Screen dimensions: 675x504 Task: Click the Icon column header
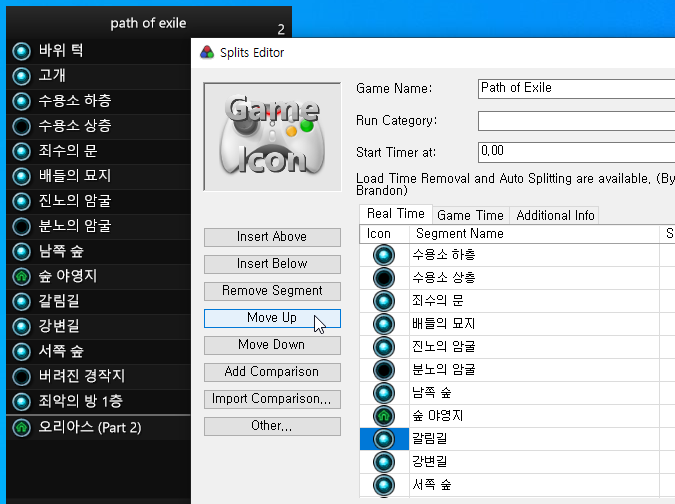[384, 234]
